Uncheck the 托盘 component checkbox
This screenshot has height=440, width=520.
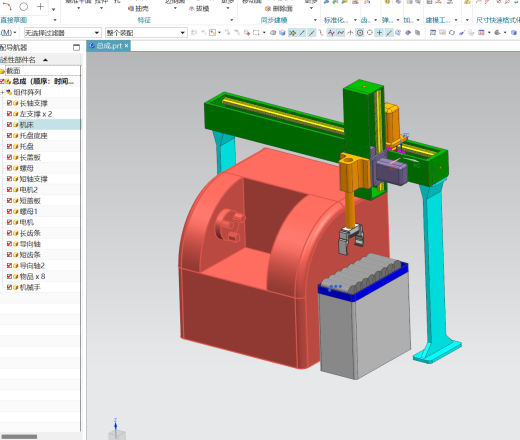click(9, 146)
